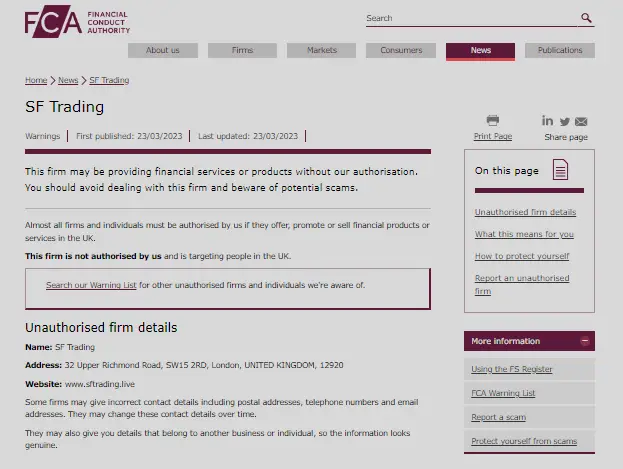Click First published: 23/03/2023 text
The width and height of the screenshot is (623, 469).
click(x=129, y=136)
